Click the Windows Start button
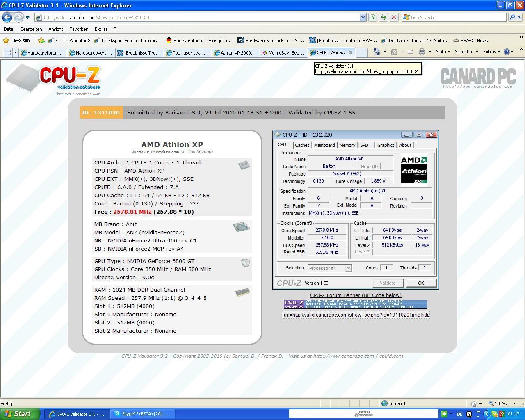This screenshot has height=420, width=525. (20, 414)
